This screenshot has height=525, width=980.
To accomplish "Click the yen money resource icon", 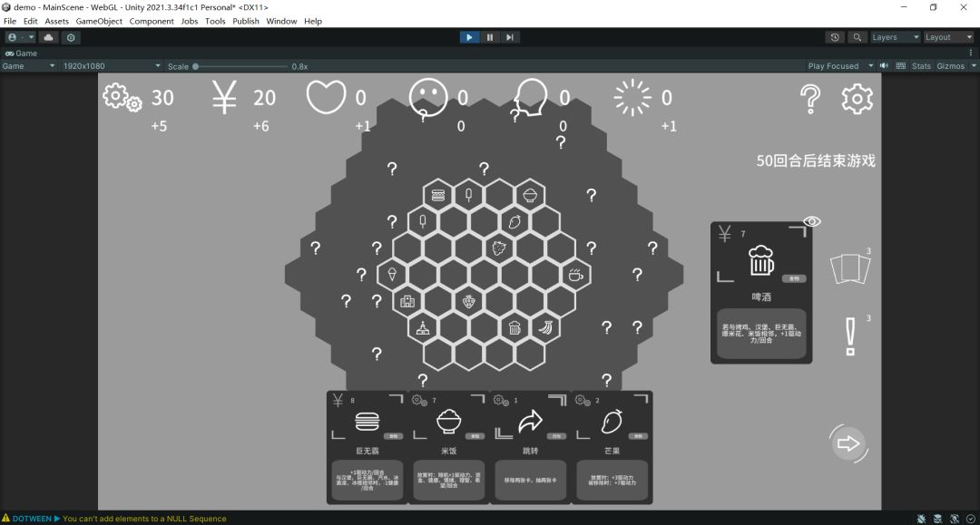I will point(224,98).
